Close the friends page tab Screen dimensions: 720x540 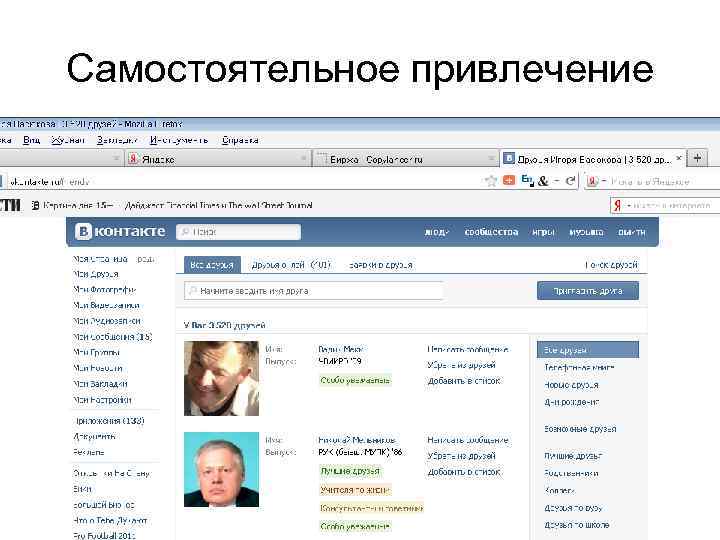coord(679,158)
